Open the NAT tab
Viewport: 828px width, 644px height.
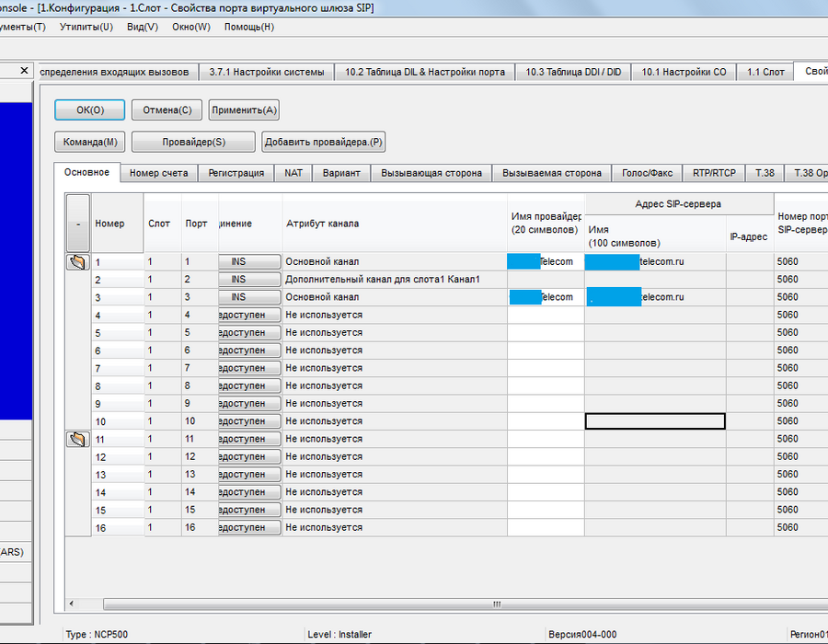point(293,173)
